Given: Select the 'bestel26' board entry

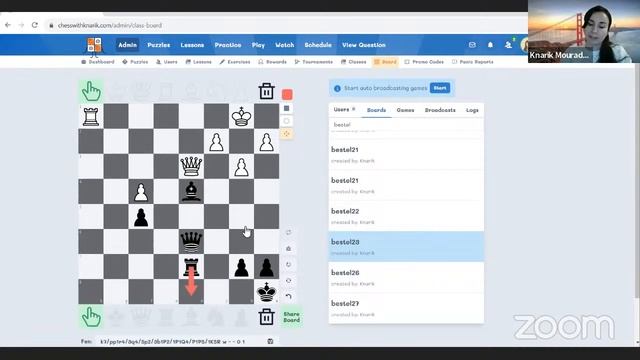Looking at the screenshot, I should coord(406,278).
